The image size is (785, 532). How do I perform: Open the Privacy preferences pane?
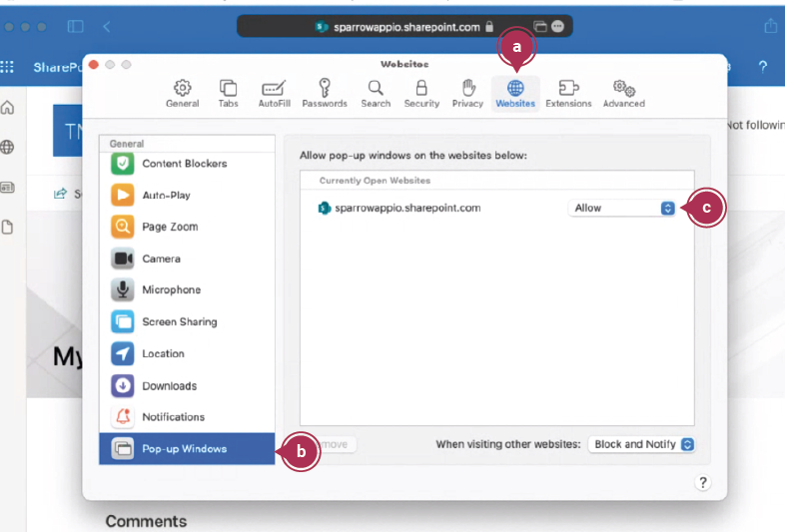pyautogui.click(x=467, y=93)
